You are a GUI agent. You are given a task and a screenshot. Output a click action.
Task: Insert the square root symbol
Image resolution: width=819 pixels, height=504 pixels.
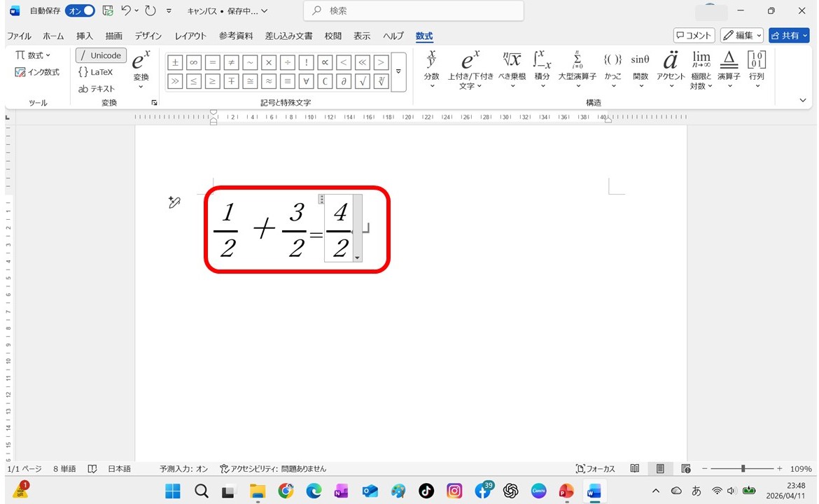[363, 81]
